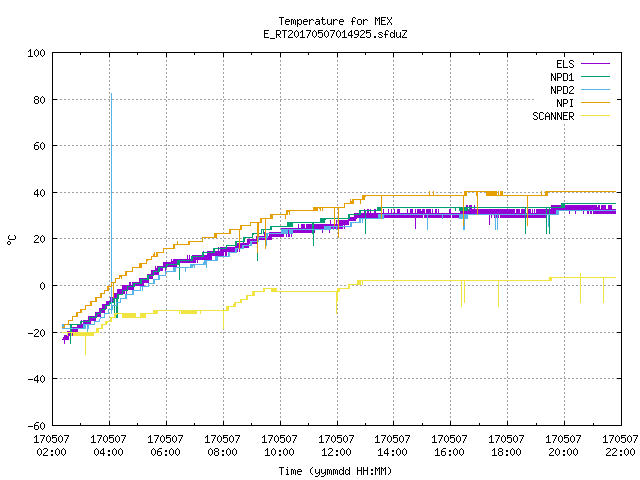Click the y-axis label 0
Viewport: 640px width, 480px height.
[x=42, y=286]
